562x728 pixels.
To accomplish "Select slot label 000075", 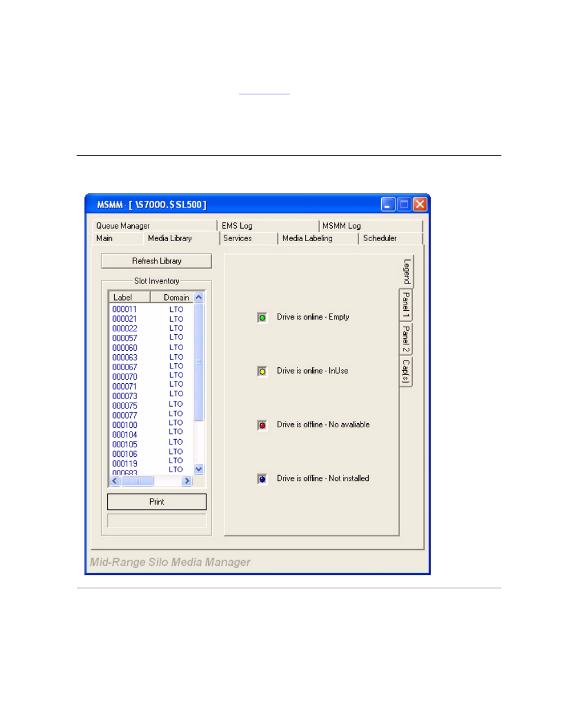I will pyautogui.click(x=124, y=406).
